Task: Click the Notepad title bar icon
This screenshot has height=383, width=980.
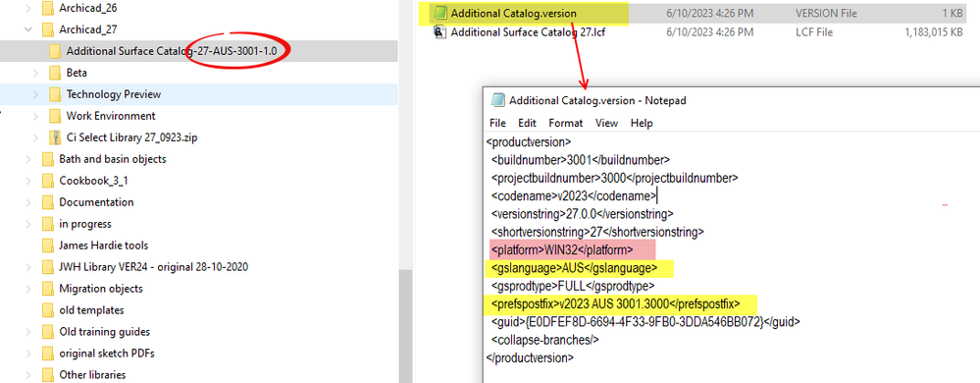Action: (498, 100)
